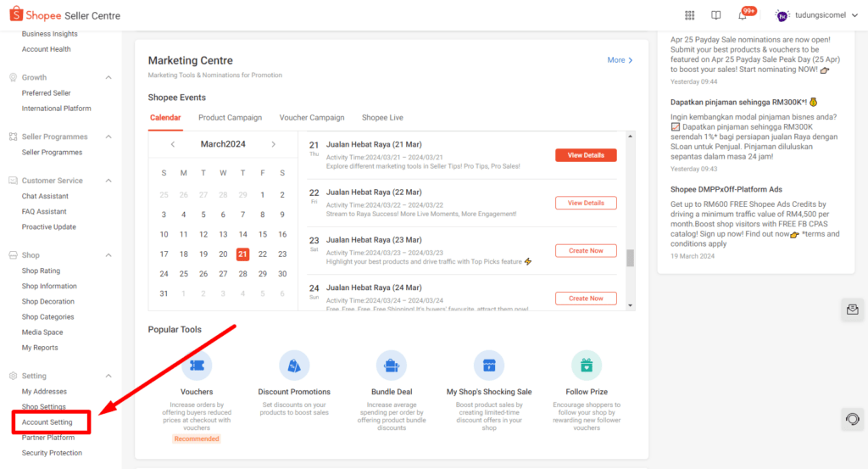
Task: Switch to the Shopee Live tab
Action: tap(382, 117)
